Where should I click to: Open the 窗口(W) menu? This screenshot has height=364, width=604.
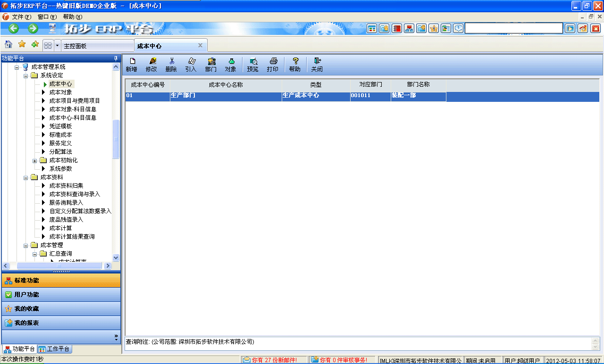pos(46,16)
